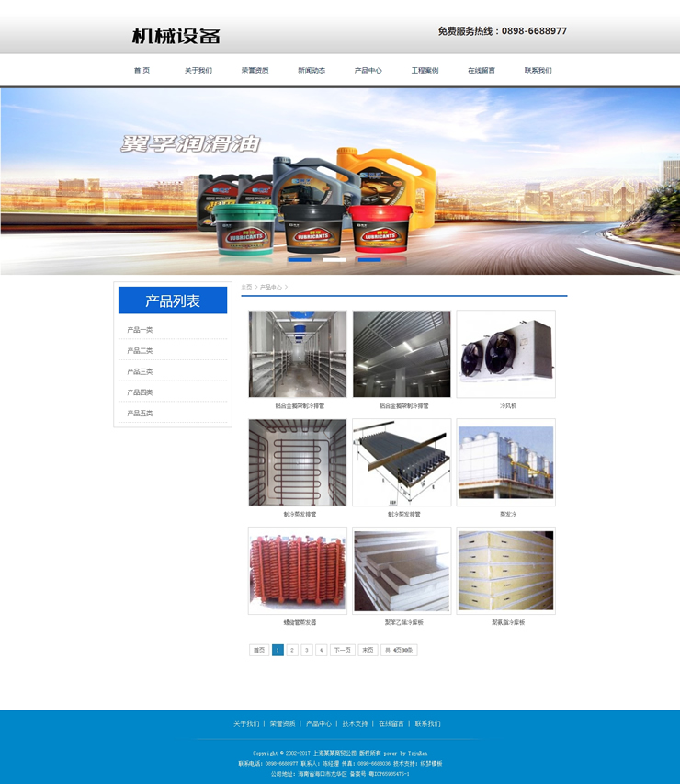Open the 冷风机 product thumbnail

pos(506,354)
